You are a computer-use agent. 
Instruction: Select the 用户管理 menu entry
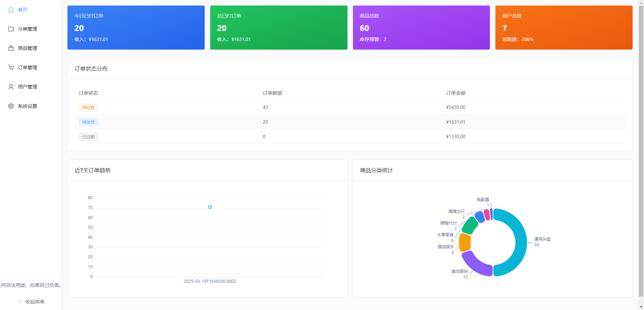(x=28, y=86)
